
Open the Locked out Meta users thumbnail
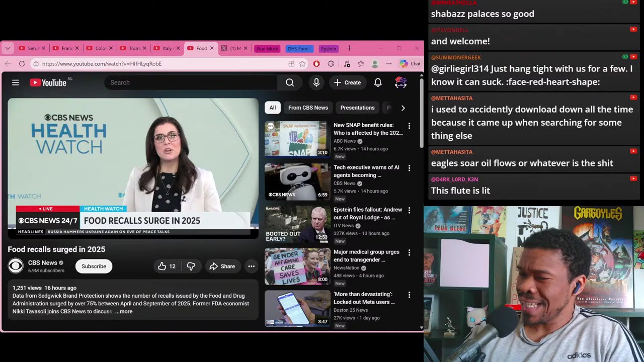298,308
